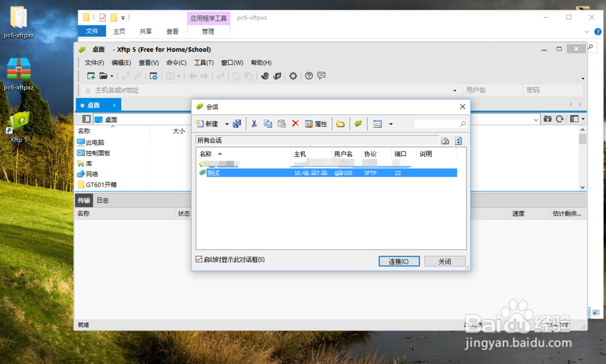Screen dimensions: 606x364
Task: Click the 连接(C) button
Action: pyautogui.click(x=399, y=261)
